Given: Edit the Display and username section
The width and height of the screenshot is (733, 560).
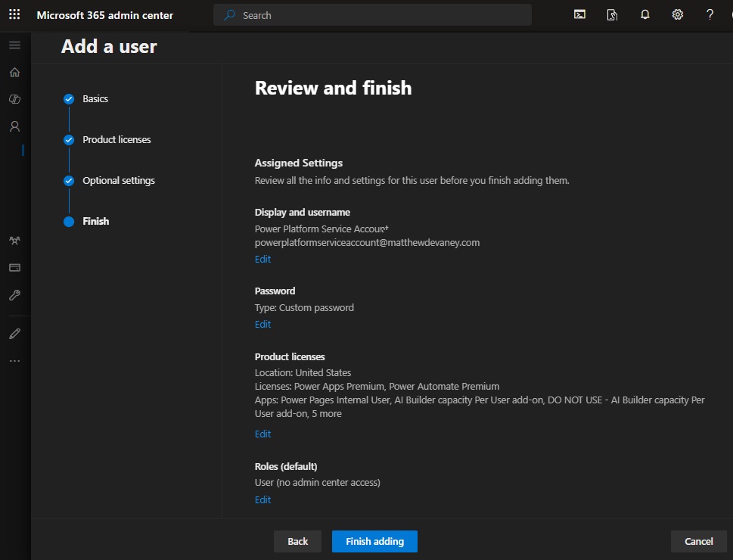Looking at the screenshot, I should 262,259.
